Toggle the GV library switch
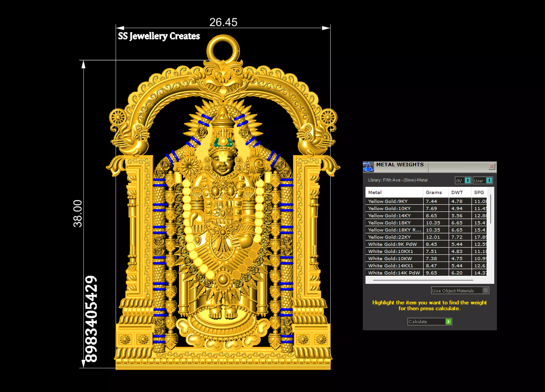 pyautogui.click(x=463, y=181)
